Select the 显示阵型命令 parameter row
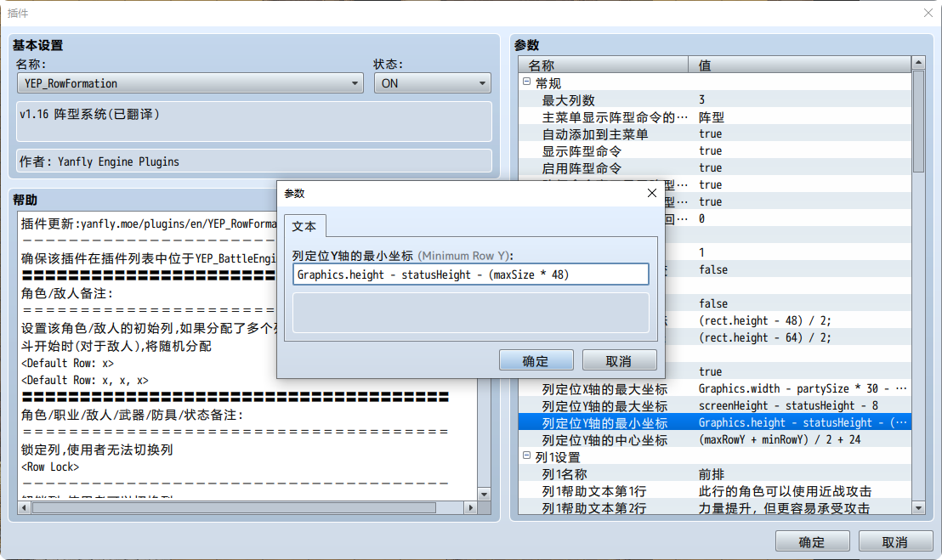Viewport: 942px width, 560px height. click(715, 150)
